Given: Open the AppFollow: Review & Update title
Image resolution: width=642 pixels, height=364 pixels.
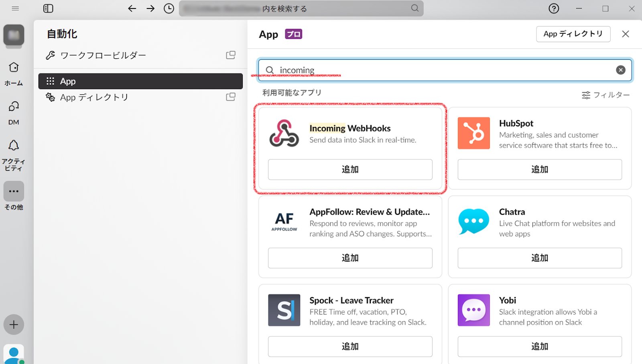Looking at the screenshot, I should (x=370, y=212).
